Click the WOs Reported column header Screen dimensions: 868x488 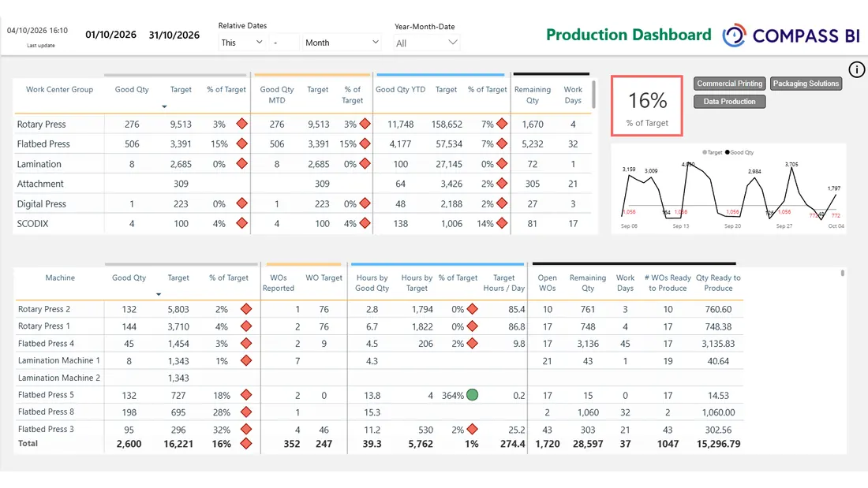pos(279,283)
